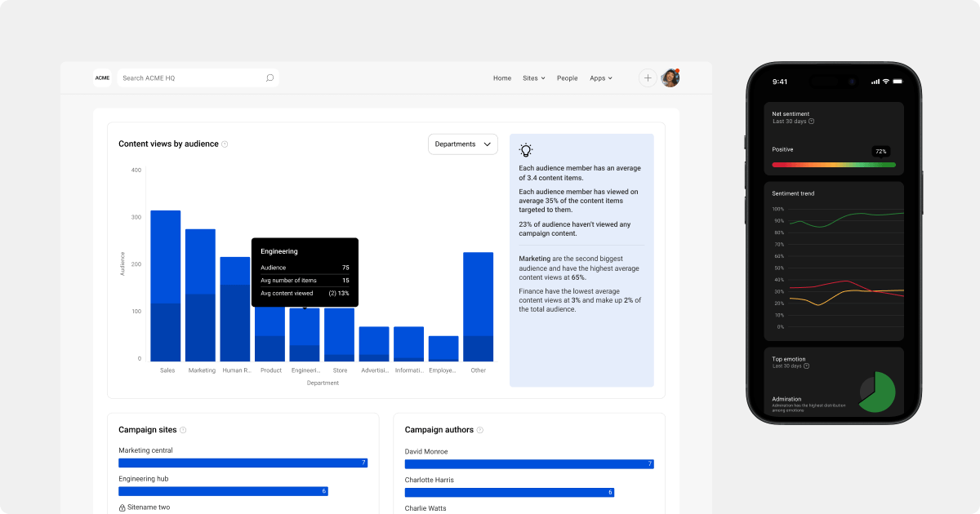This screenshot has width=980, height=514.
Task: Click lock icon beside Sitename two
Action: pyautogui.click(x=122, y=507)
